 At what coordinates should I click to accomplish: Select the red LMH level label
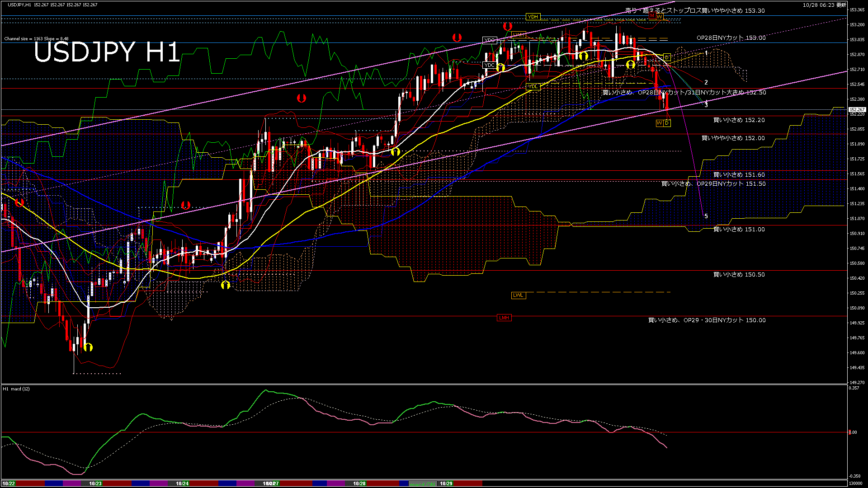point(504,318)
